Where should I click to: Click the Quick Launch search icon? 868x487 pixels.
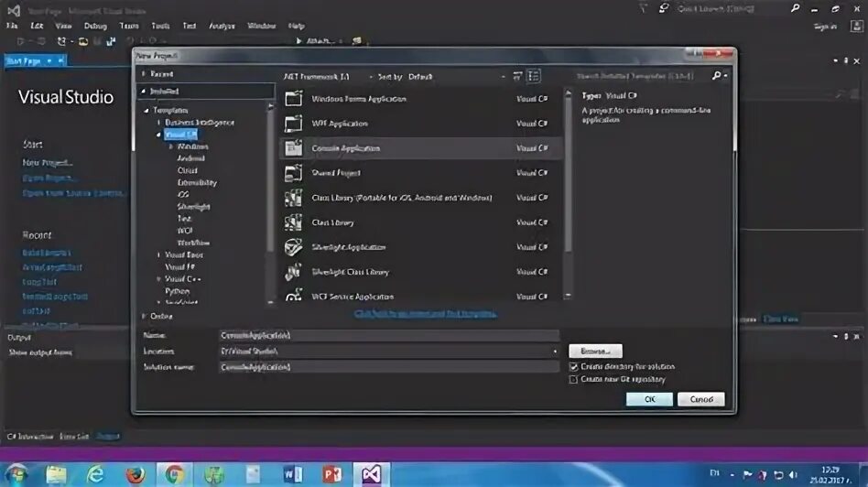point(795,8)
